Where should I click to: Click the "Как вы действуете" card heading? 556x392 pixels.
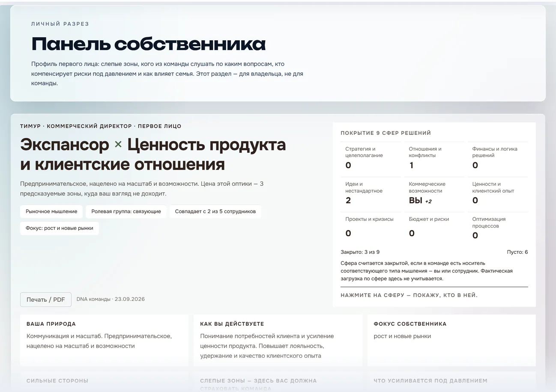click(232, 324)
